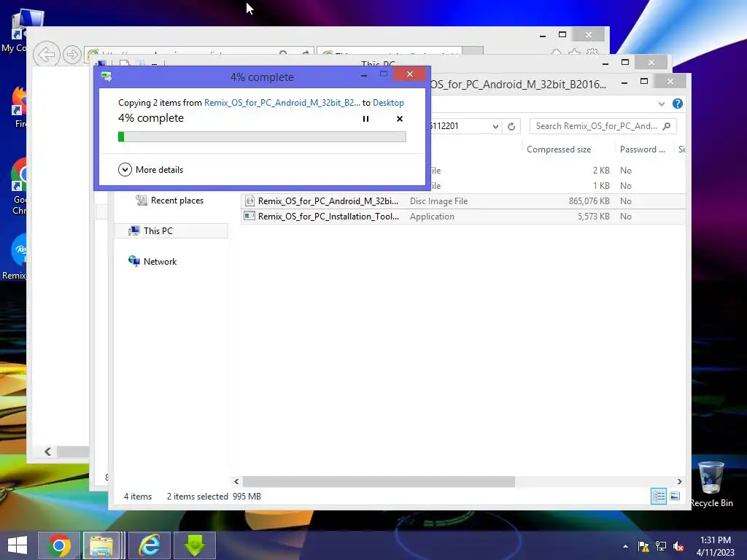Viewport: 747px width, 560px height.
Task: Switch to details view layout button
Action: pyautogui.click(x=659, y=496)
